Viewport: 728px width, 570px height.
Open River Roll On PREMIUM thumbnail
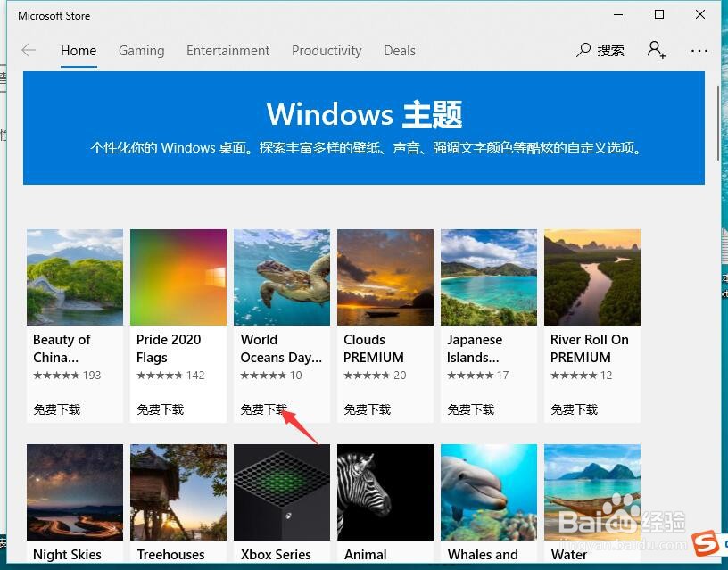pyautogui.click(x=592, y=277)
